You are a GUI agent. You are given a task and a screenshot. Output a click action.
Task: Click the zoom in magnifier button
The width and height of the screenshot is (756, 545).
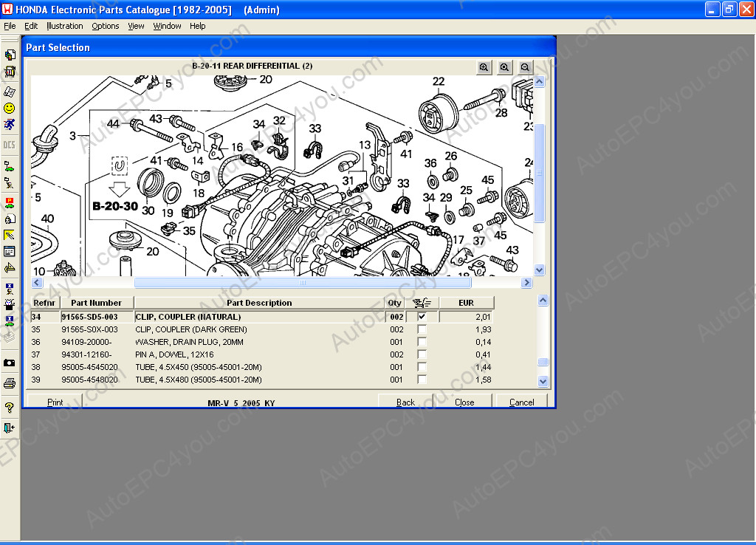[x=484, y=67]
